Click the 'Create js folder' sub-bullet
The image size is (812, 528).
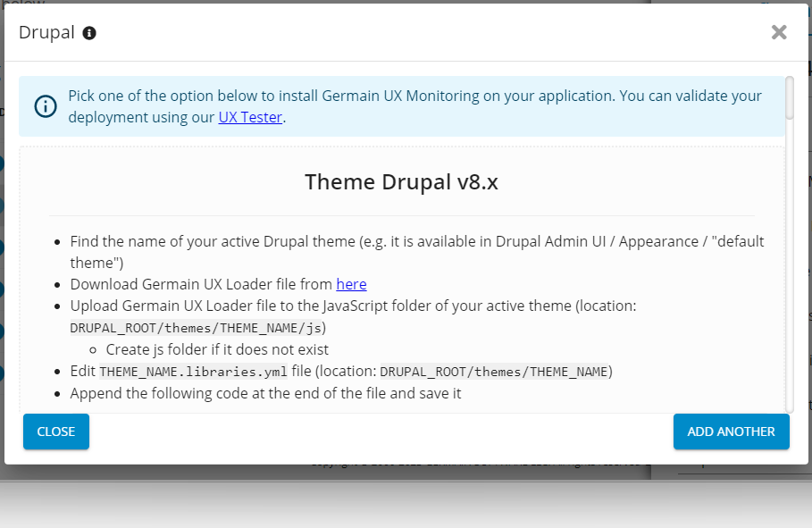pos(217,349)
